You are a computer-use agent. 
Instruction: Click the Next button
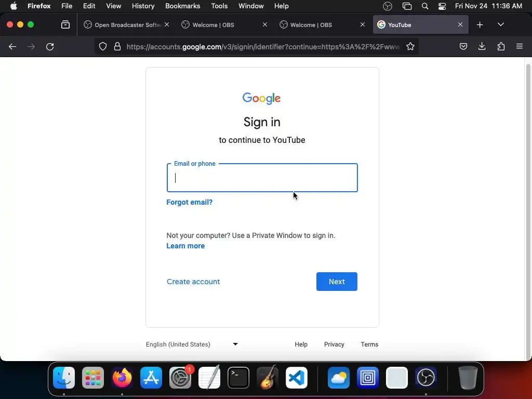(337, 282)
